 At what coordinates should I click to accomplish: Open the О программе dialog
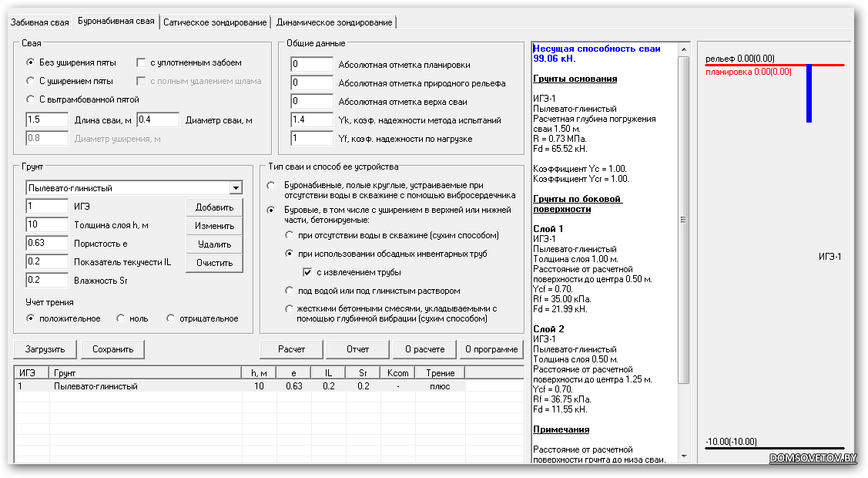point(491,349)
